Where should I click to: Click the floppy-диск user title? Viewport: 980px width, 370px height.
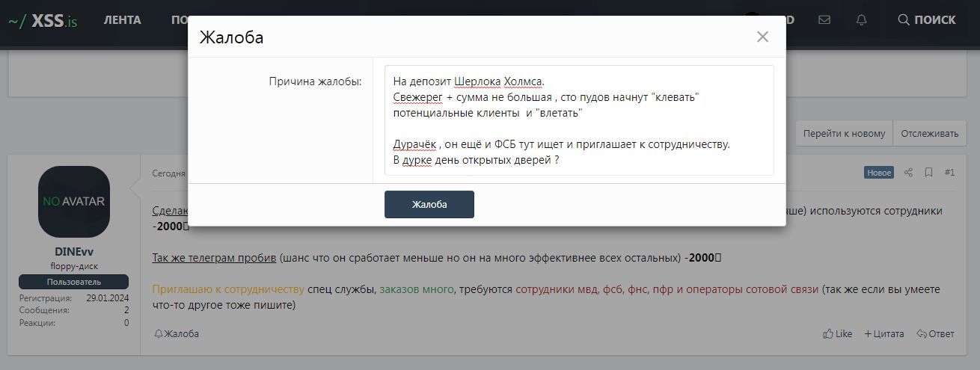[74, 266]
